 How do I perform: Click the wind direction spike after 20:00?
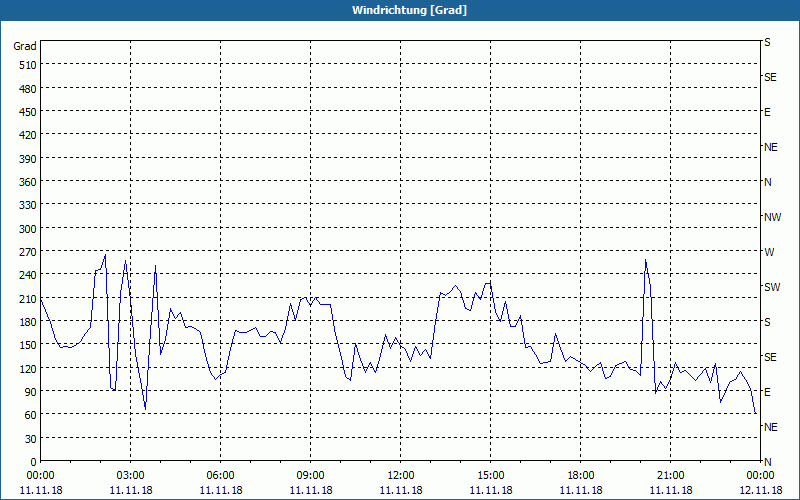pos(646,262)
